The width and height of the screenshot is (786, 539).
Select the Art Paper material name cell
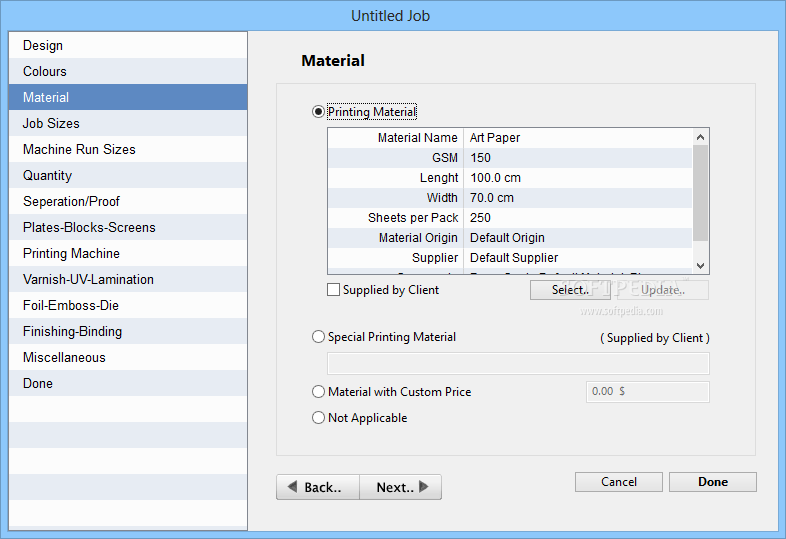click(x=578, y=138)
